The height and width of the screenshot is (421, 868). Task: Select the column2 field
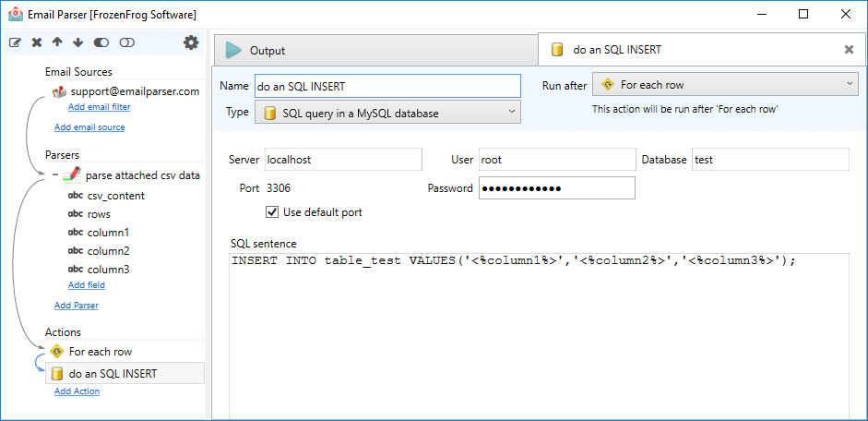pyautogui.click(x=109, y=251)
